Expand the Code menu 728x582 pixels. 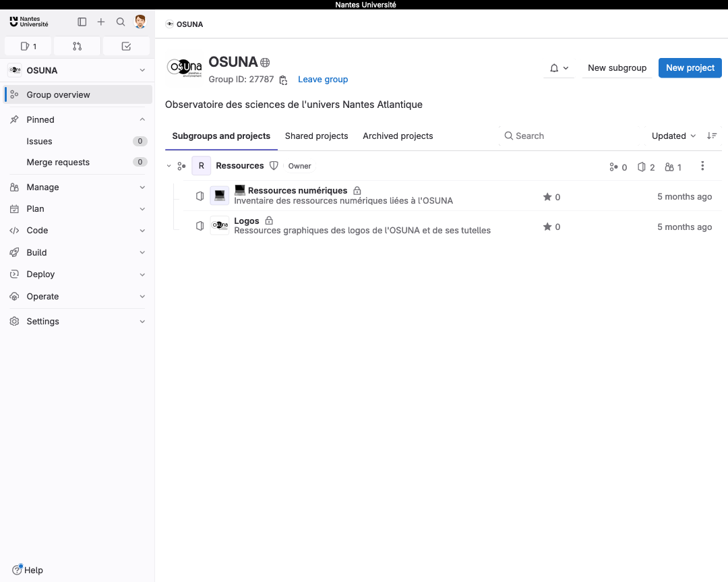point(78,231)
